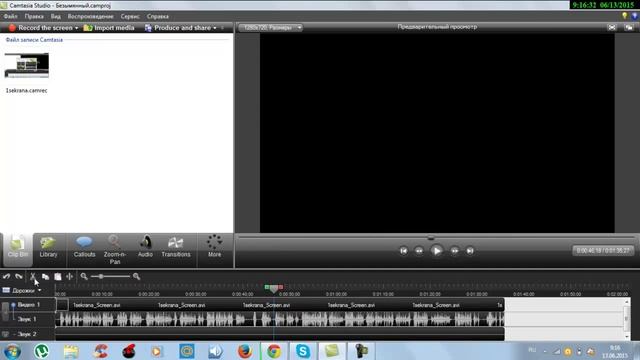This screenshot has height=360, width=640.
Task: Click the Play button in preview
Action: 436,251
